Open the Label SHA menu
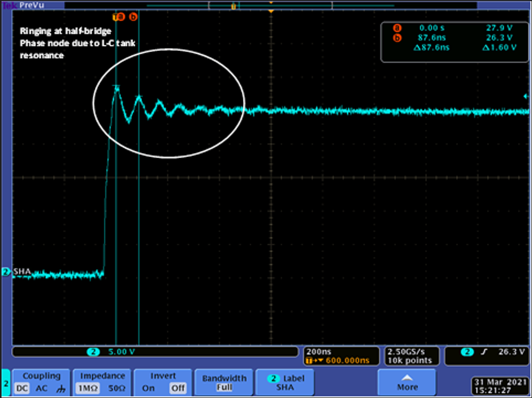 click(285, 382)
